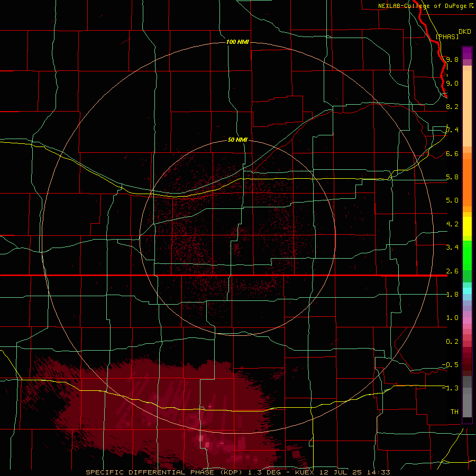The height and width of the screenshot is (476, 476).
Task: Click the 9.8 value on the color scale
Action: click(x=452, y=59)
